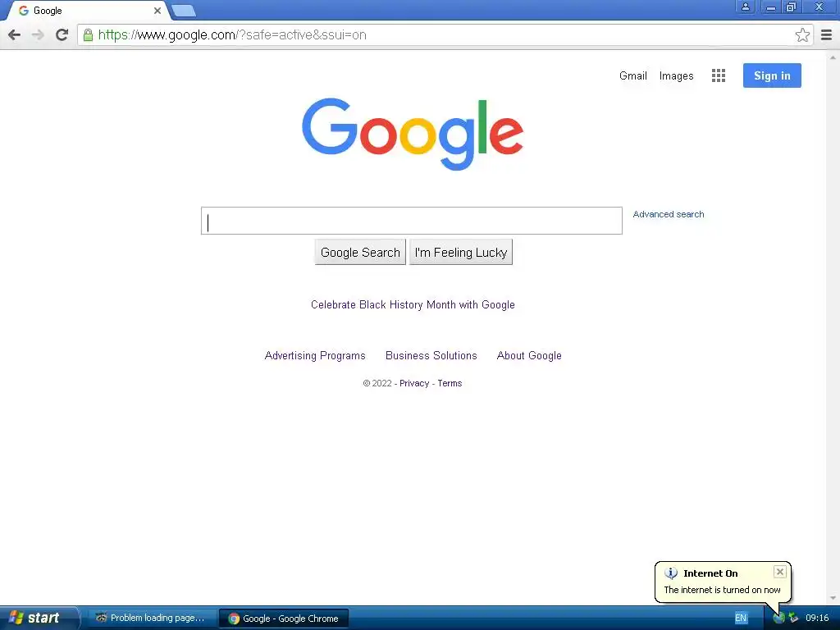Open the Windows start menu
Viewport: 840px width, 630px height.
pos(39,619)
